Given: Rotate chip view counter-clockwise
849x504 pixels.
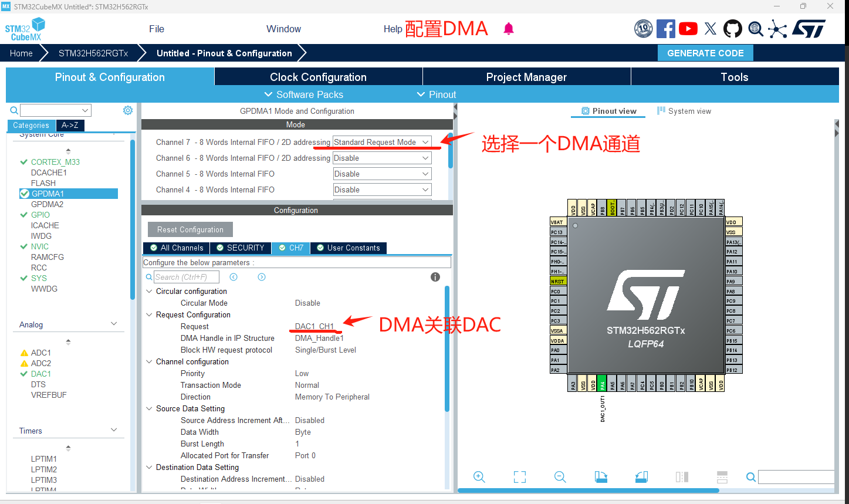Looking at the screenshot, I should click(x=641, y=477).
